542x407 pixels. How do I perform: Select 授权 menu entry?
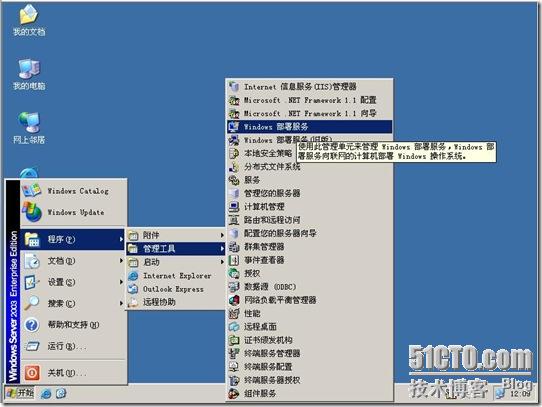coord(309,273)
